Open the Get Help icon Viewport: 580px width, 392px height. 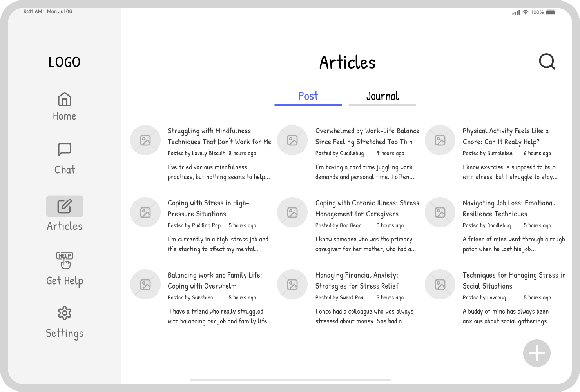coord(64,260)
